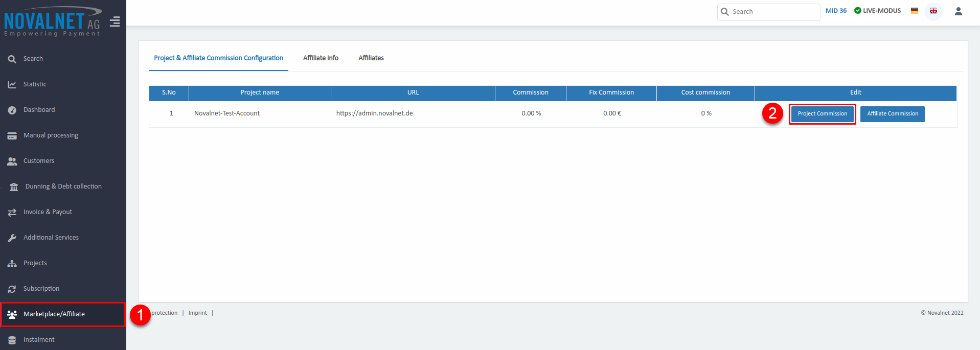This screenshot has height=350, width=980.
Task: Switch to the Affiliates tab
Action: pyautogui.click(x=371, y=58)
